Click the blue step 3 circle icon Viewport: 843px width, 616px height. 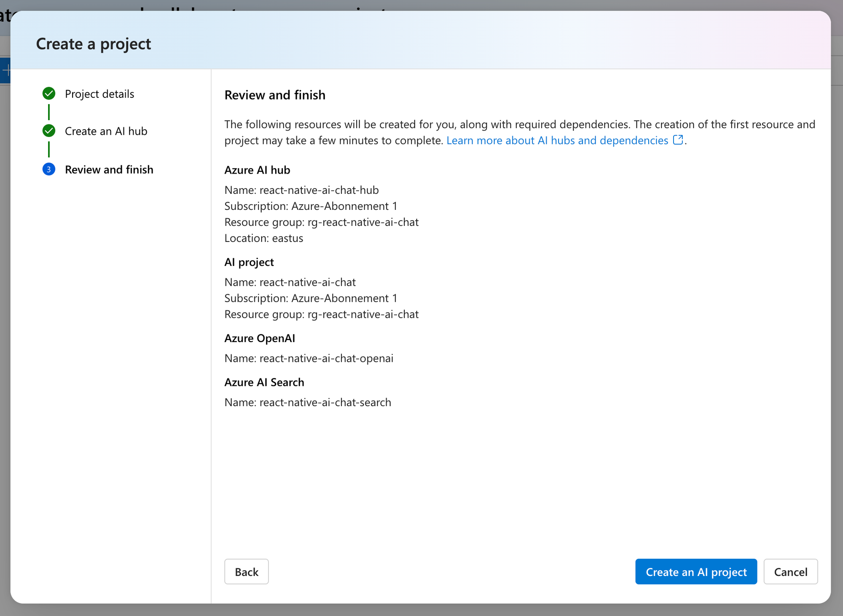pyautogui.click(x=49, y=169)
